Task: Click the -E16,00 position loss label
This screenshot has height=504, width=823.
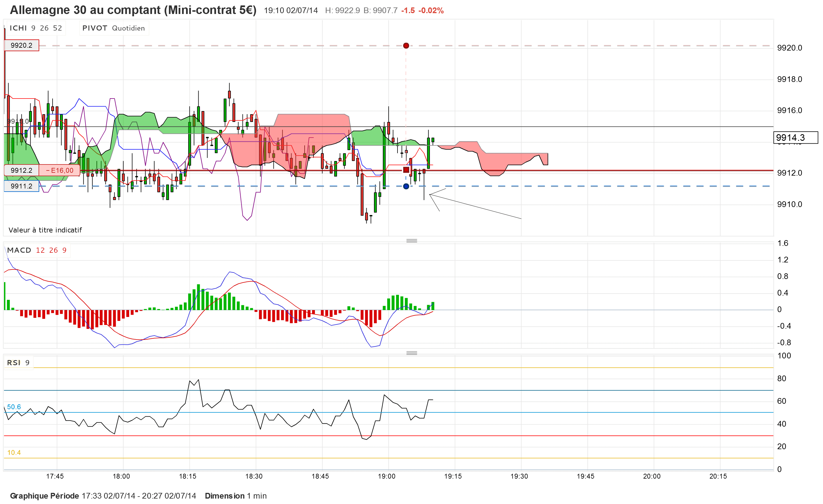Action: [59, 170]
